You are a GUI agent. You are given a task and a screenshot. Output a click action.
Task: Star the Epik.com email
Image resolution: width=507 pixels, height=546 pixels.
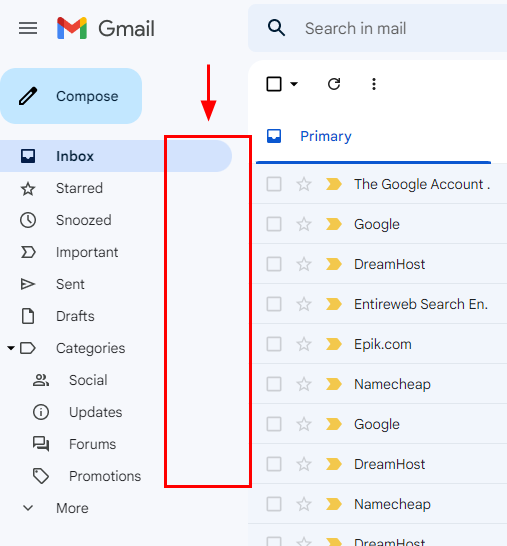(x=304, y=344)
